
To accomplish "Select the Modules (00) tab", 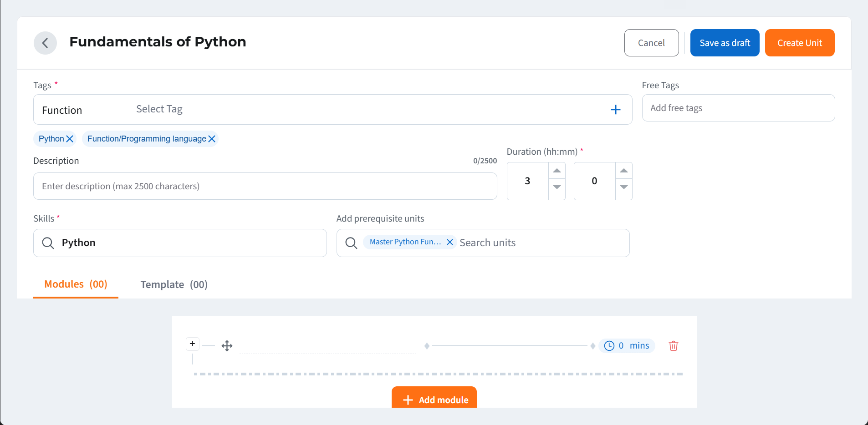I will click(76, 284).
